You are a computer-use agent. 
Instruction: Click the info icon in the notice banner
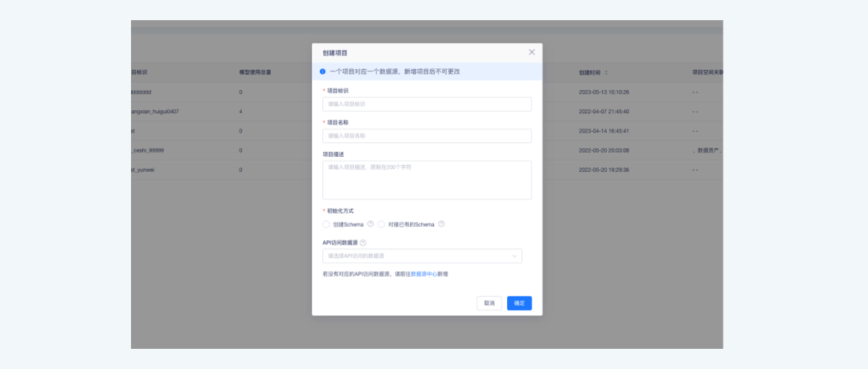(x=323, y=72)
